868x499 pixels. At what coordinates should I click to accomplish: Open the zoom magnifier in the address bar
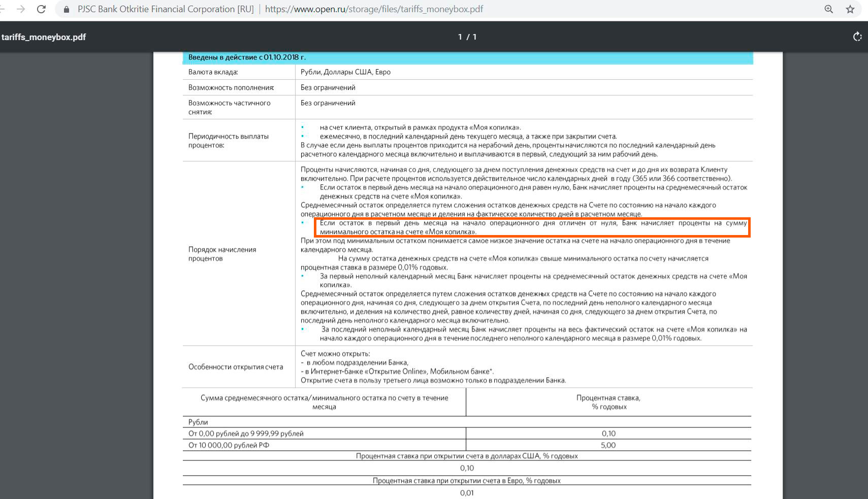point(828,9)
